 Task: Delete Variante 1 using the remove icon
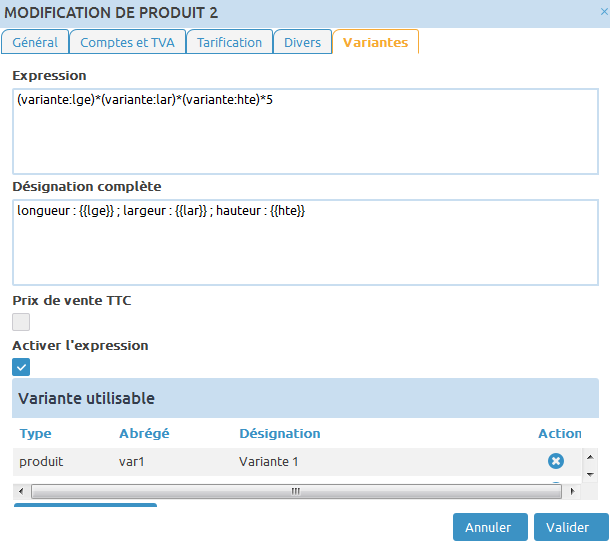pos(555,461)
